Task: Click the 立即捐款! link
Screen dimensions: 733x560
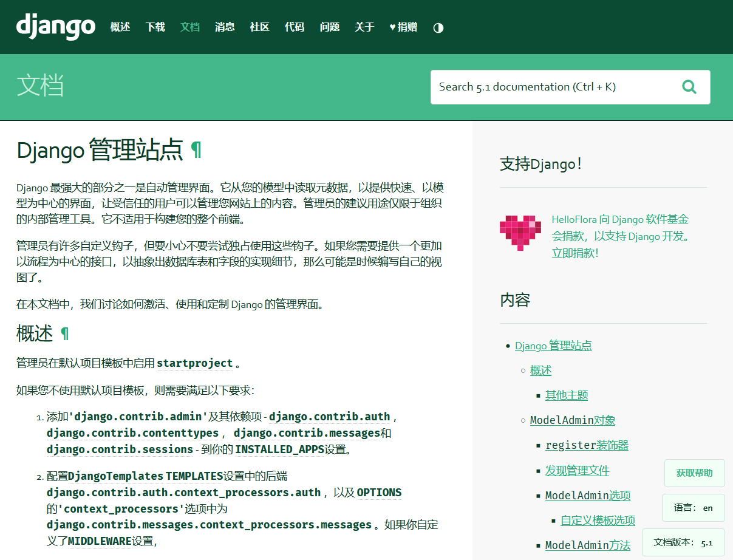Action: coord(574,253)
